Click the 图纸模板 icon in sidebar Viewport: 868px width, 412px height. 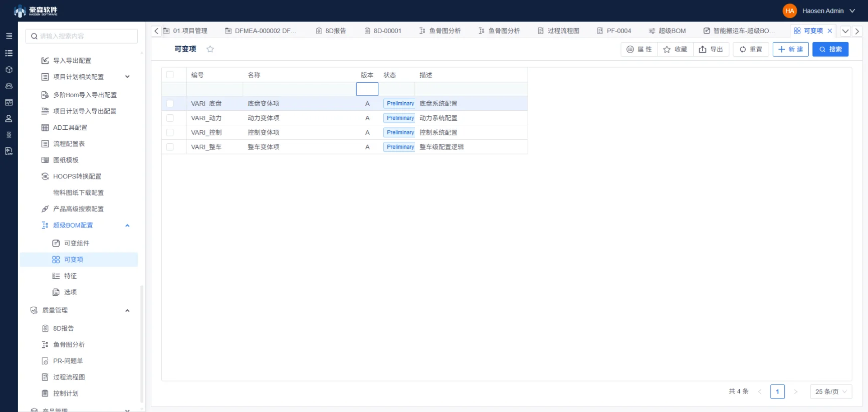coord(45,160)
